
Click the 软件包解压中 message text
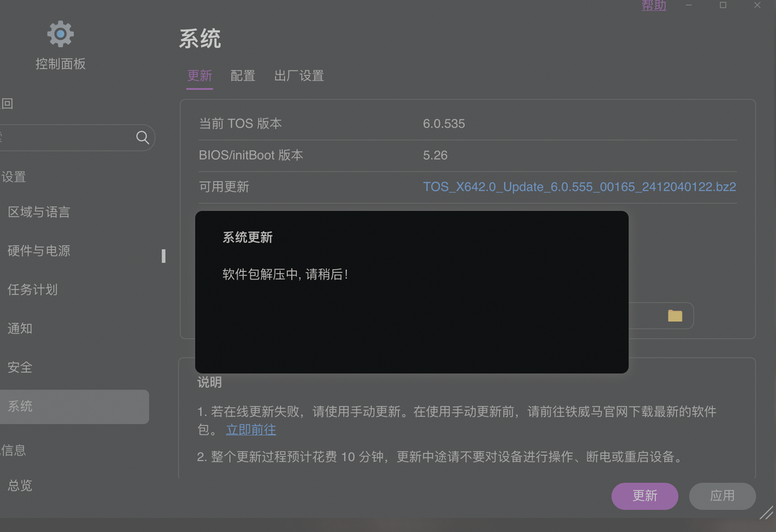tap(285, 274)
